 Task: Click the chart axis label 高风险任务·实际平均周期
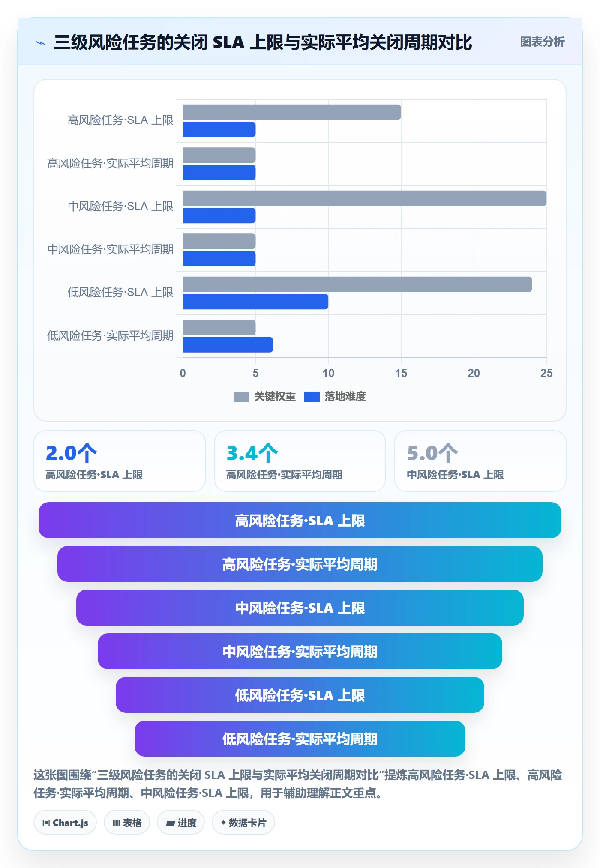110,164
